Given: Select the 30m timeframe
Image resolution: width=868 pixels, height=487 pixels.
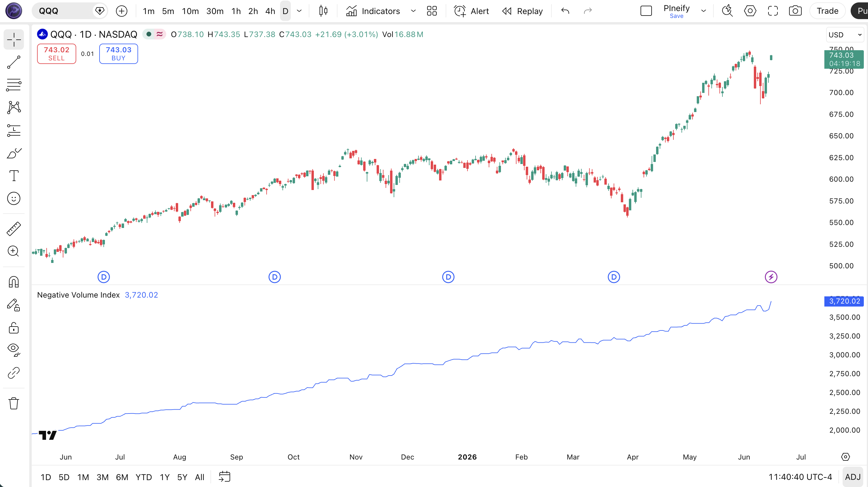Looking at the screenshot, I should [x=215, y=11].
